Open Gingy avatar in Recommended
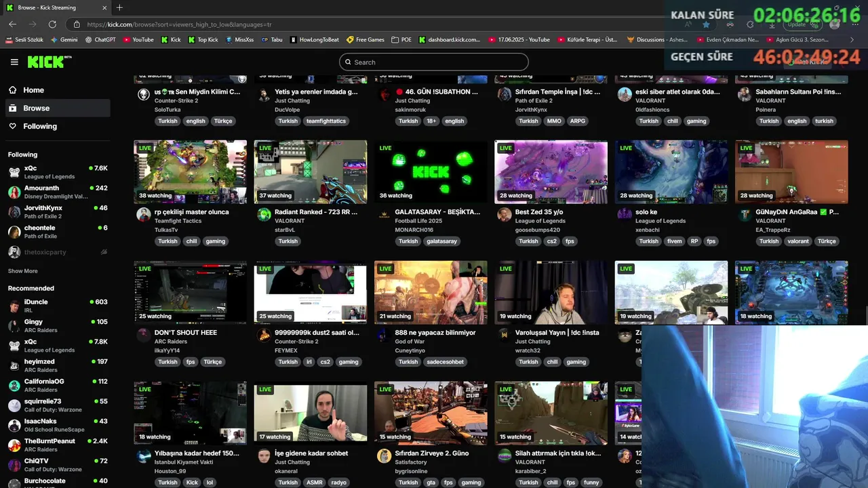 (x=14, y=326)
